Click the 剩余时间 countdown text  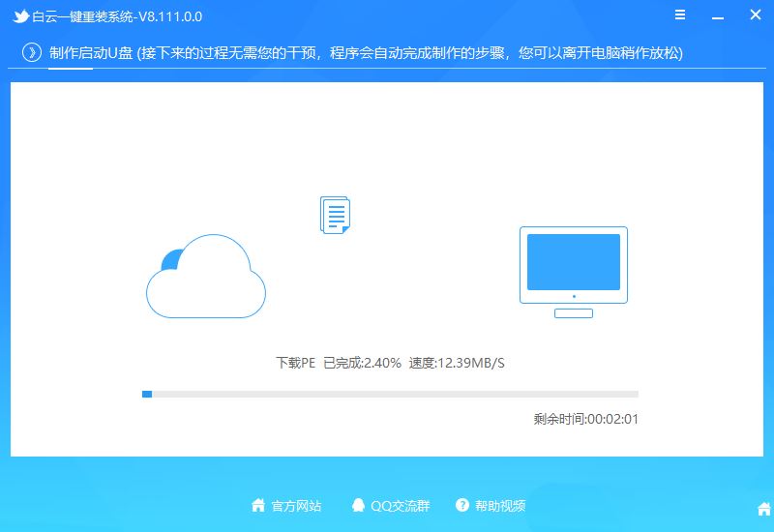pos(585,419)
